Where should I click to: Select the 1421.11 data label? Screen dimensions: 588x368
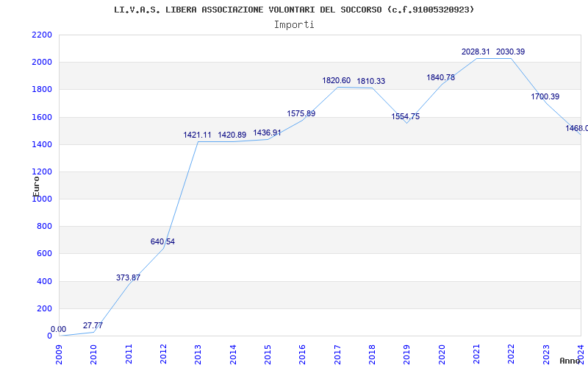[x=197, y=135]
